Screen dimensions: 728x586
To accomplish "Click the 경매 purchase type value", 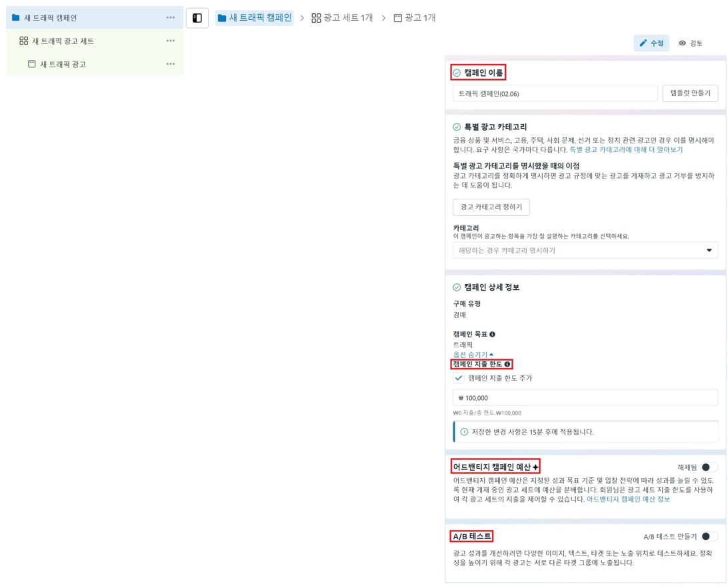I will tap(459, 315).
